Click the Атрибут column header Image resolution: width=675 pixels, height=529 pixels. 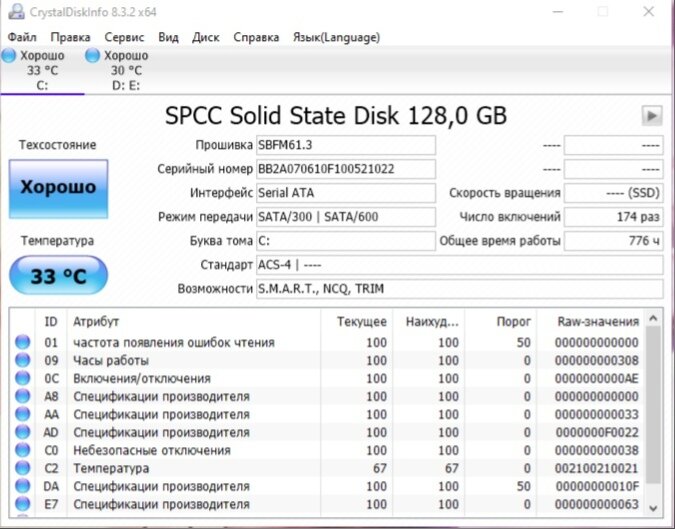(x=194, y=322)
